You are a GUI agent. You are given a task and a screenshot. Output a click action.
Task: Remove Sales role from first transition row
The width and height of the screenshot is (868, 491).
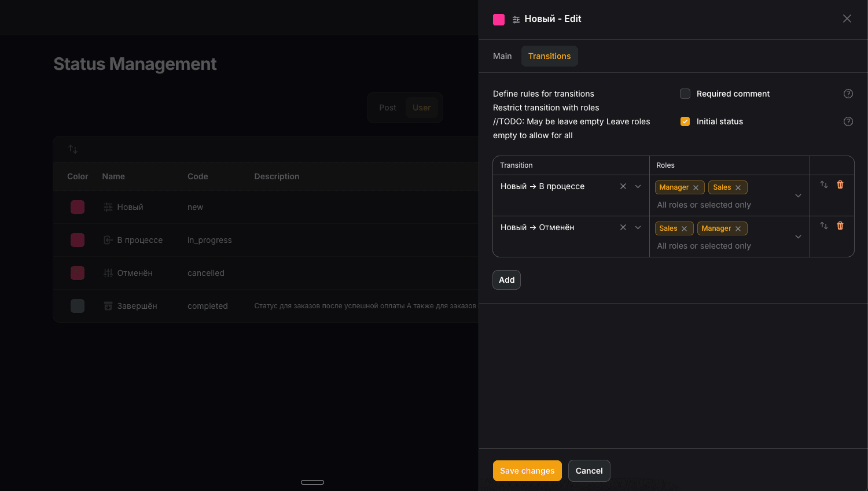tap(738, 187)
